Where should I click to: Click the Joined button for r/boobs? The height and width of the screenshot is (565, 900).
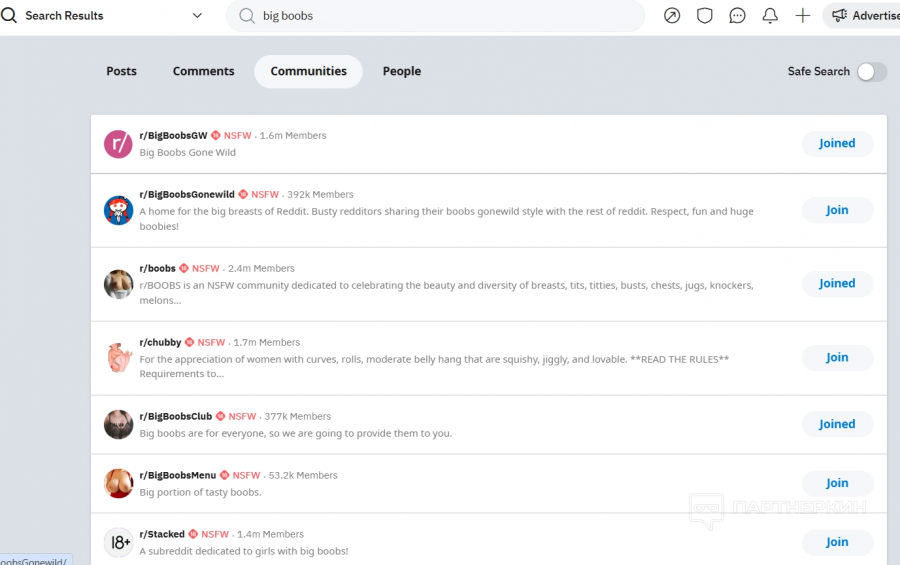837,283
